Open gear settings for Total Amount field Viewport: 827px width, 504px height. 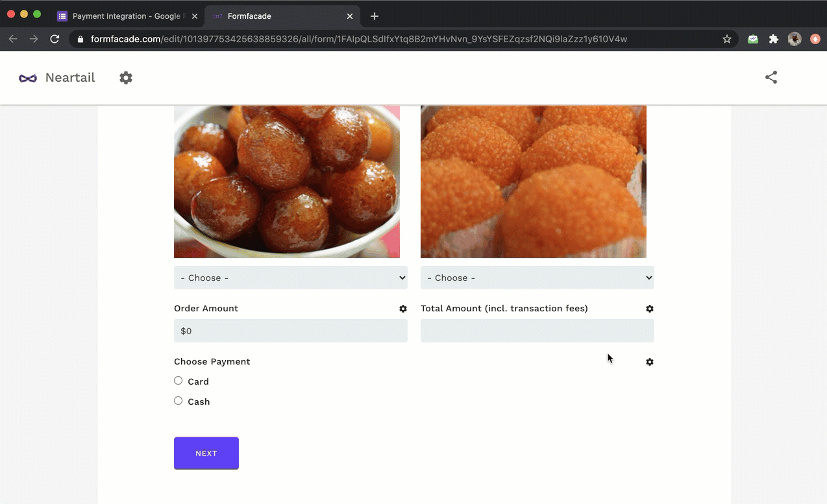click(650, 309)
